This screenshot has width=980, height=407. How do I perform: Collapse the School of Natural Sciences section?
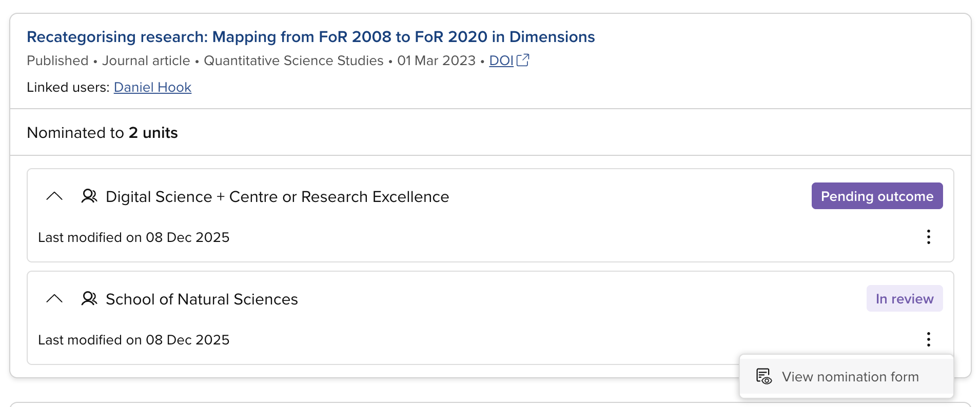[54, 299]
